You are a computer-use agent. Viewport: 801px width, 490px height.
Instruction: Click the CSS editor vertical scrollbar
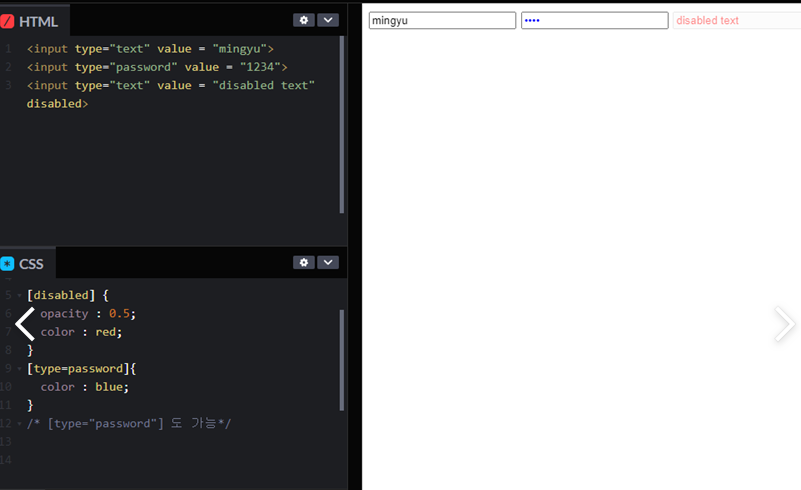point(342,360)
